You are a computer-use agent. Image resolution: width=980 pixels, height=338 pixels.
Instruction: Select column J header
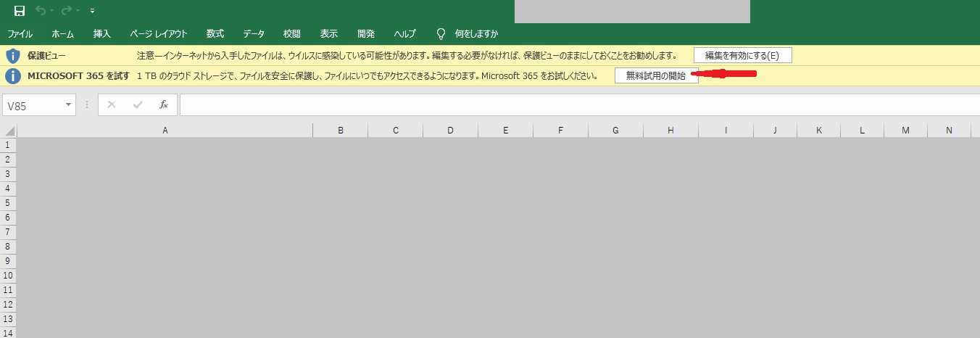click(776, 131)
